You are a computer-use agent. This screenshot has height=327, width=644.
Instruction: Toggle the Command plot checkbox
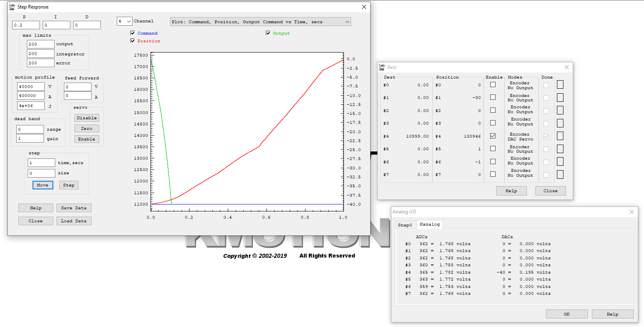point(133,33)
